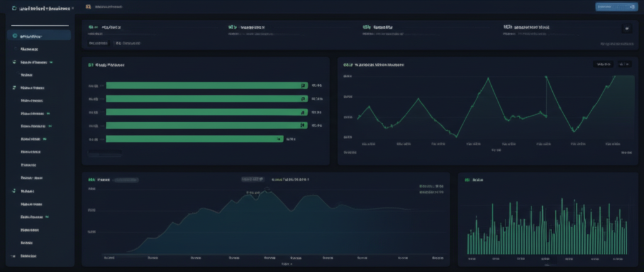644x272 pixels.
Task: Open the rightmost dropdown in the line chart header
Action: (x=624, y=64)
